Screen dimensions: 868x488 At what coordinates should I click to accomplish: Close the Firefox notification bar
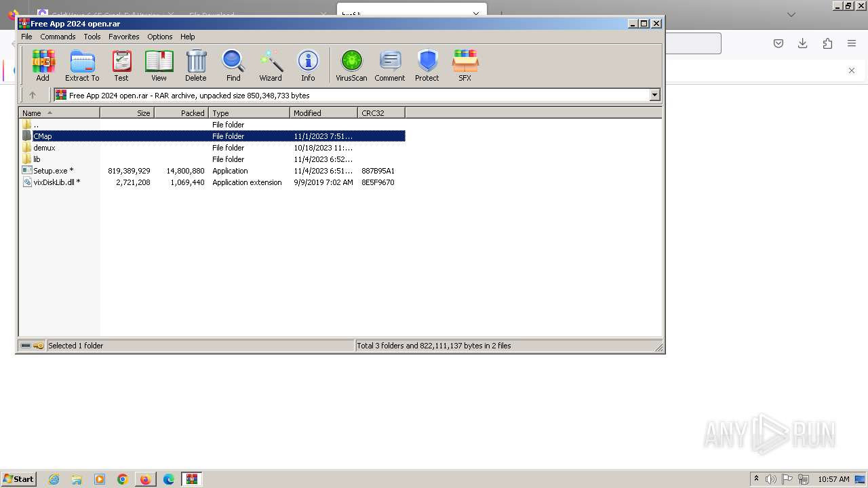(x=852, y=70)
